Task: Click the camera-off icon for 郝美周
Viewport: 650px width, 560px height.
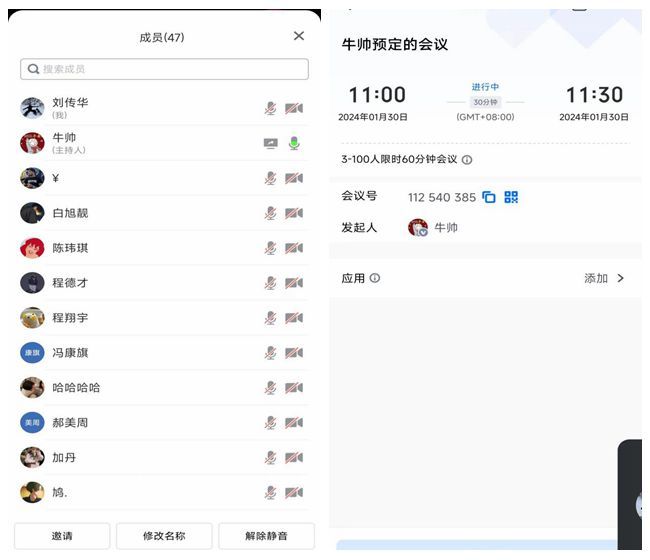Action: [294, 423]
